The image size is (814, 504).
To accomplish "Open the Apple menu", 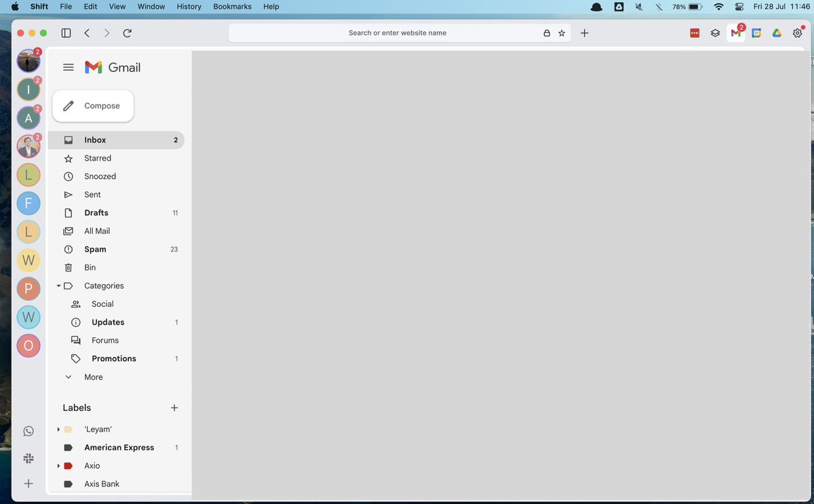I will click(x=15, y=6).
